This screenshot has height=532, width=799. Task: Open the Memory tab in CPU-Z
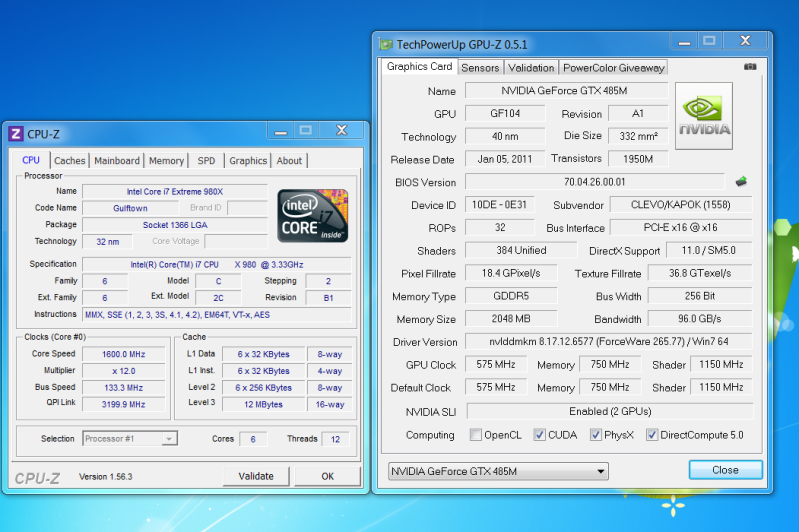pyautogui.click(x=166, y=161)
